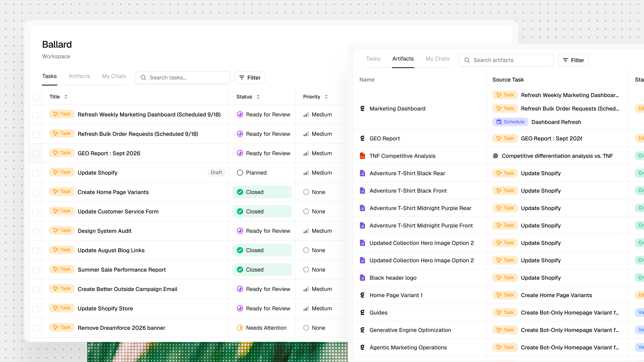644x362 pixels.
Task: Open the Ready for Review status on Update Shopify Store
Action: (263, 309)
